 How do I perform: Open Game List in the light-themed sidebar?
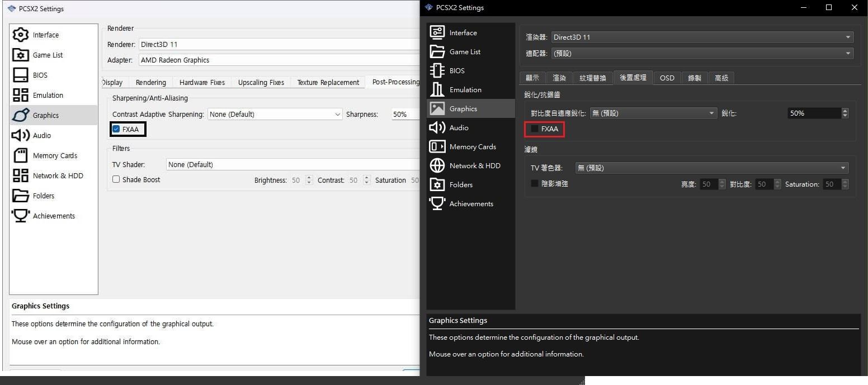[x=48, y=55]
